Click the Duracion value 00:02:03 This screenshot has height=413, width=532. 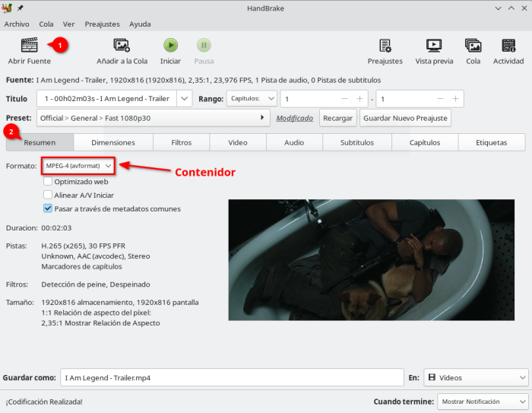(56, 227)
